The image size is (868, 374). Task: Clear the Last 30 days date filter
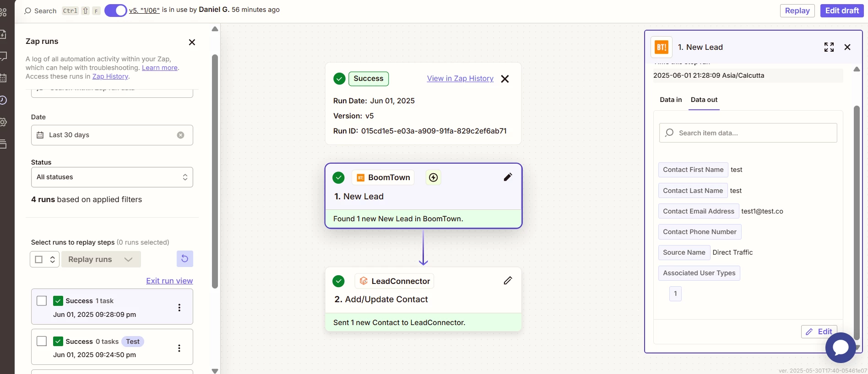coord(181,135)
